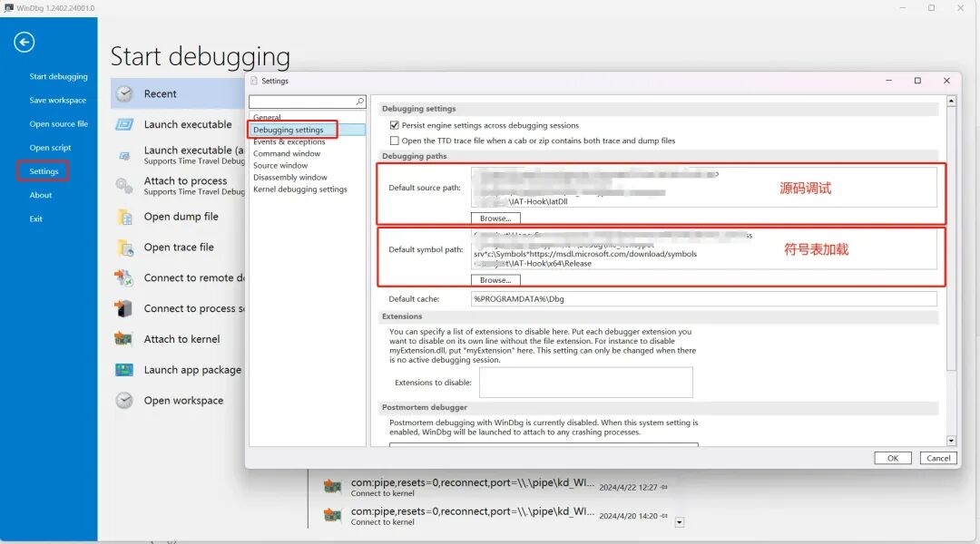
Task: Click the Default source path text box
Action: tap(704, 187)
